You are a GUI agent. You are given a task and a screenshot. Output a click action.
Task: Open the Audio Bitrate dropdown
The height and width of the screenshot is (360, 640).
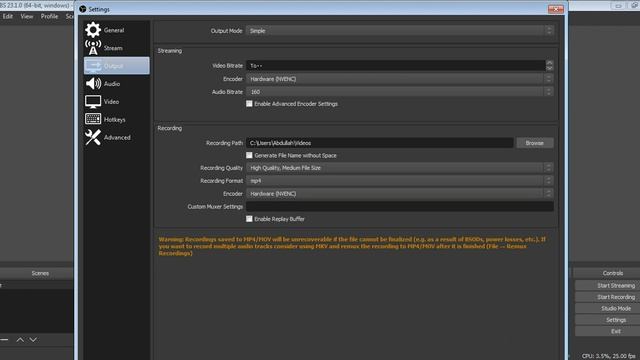(x=400, y=92)
